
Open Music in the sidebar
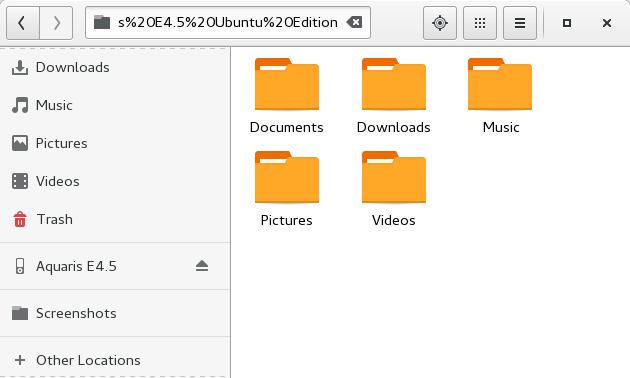[x=115, y=105]
